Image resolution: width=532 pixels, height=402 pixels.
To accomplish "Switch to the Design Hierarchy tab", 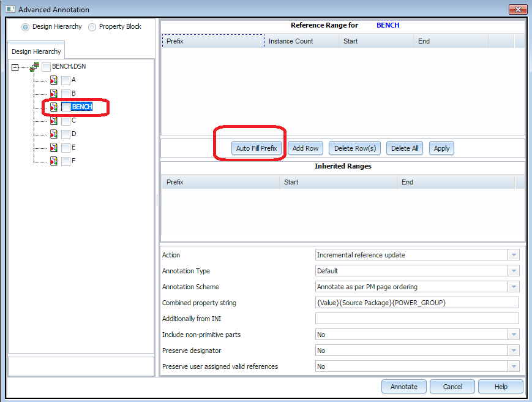I will click(x=36, y=52).
